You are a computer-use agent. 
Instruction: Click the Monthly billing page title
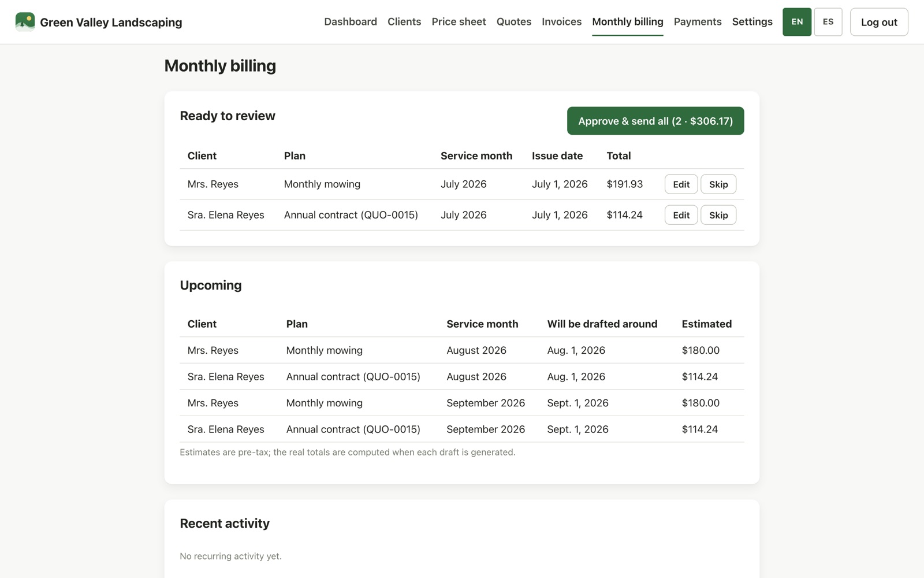pyautogui.click(x=220, y=66)
